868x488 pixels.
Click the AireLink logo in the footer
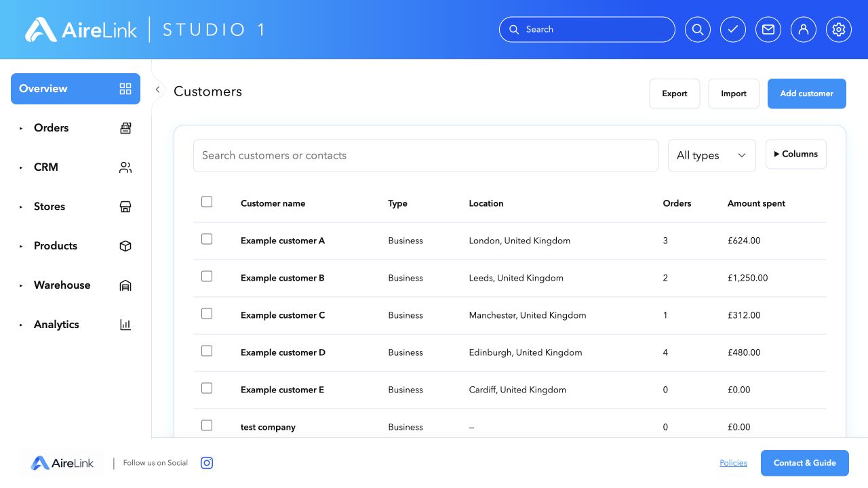click(62, 464)
